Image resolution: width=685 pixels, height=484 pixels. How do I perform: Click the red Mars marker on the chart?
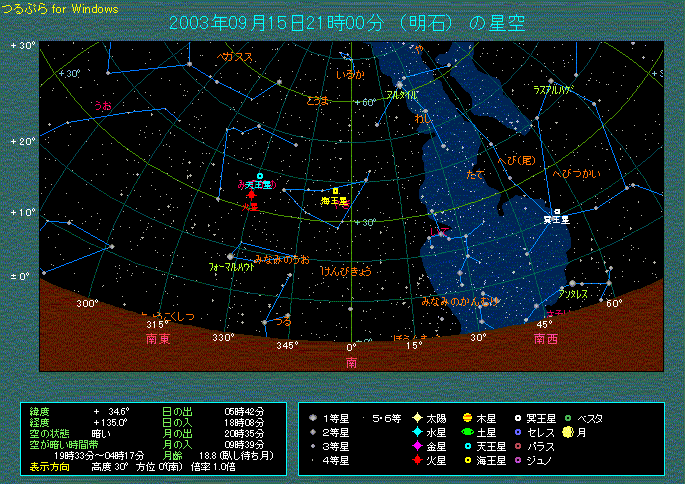(250, 195)
